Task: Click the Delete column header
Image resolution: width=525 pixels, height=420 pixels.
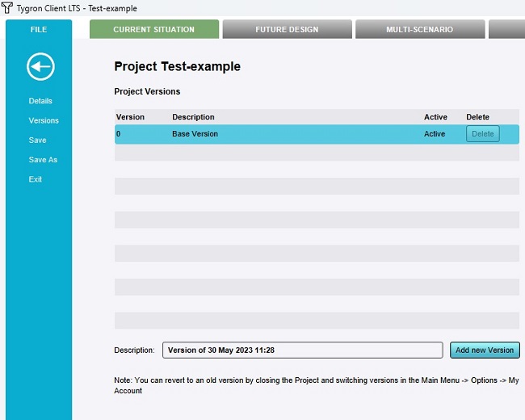Action: pyautogui.click(x=477, y=117)
